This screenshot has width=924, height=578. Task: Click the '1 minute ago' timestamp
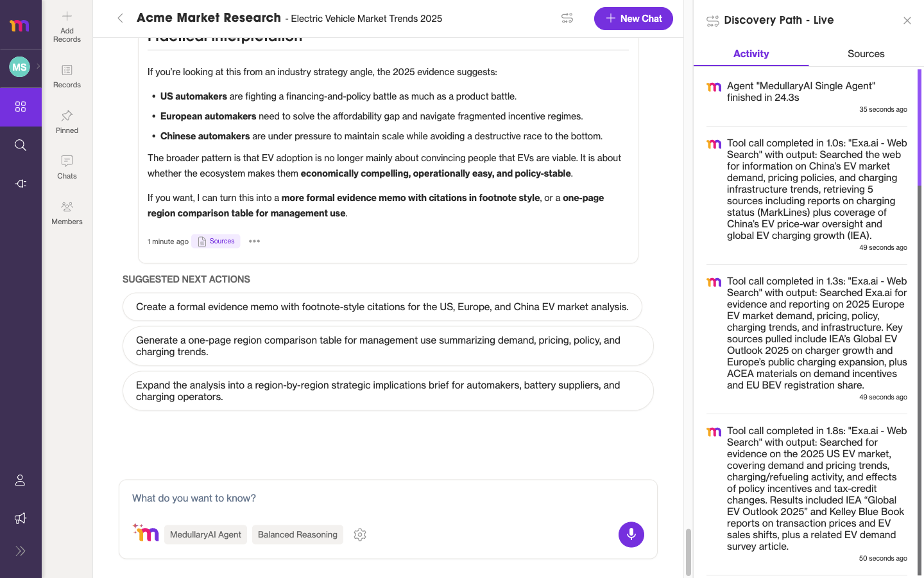[168, 241]
